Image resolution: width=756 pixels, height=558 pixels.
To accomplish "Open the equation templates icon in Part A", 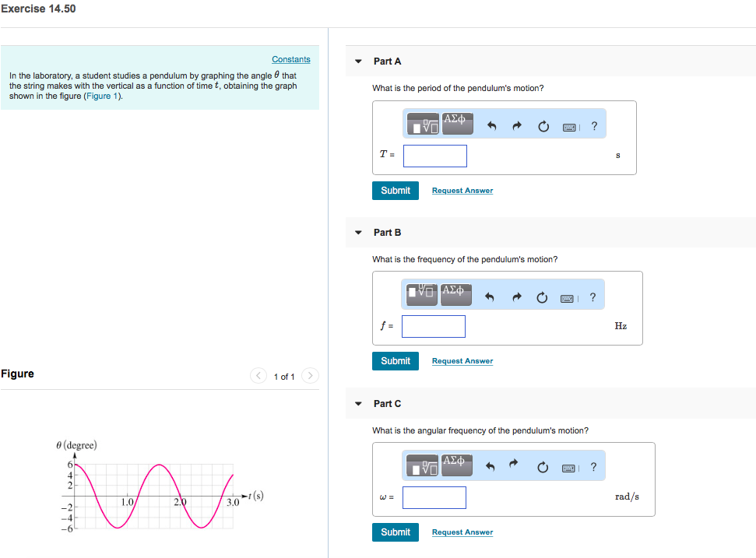I will click(x=423, y=123).
